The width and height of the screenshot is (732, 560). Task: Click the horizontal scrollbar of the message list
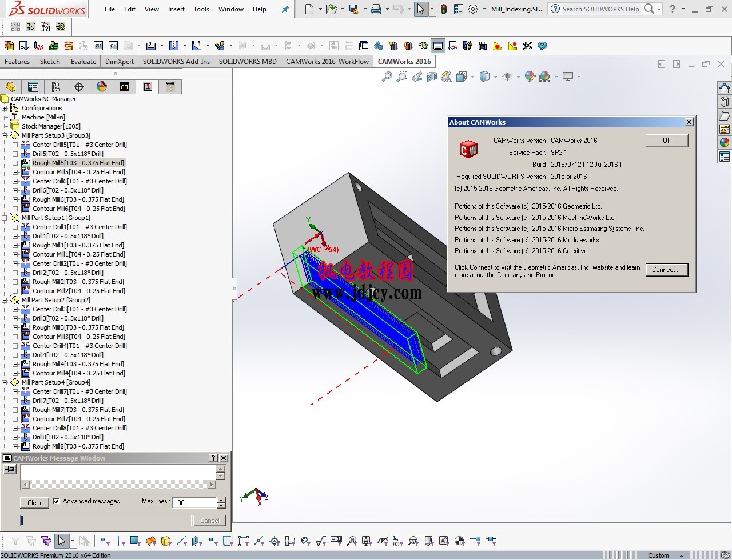click(118, 485)
